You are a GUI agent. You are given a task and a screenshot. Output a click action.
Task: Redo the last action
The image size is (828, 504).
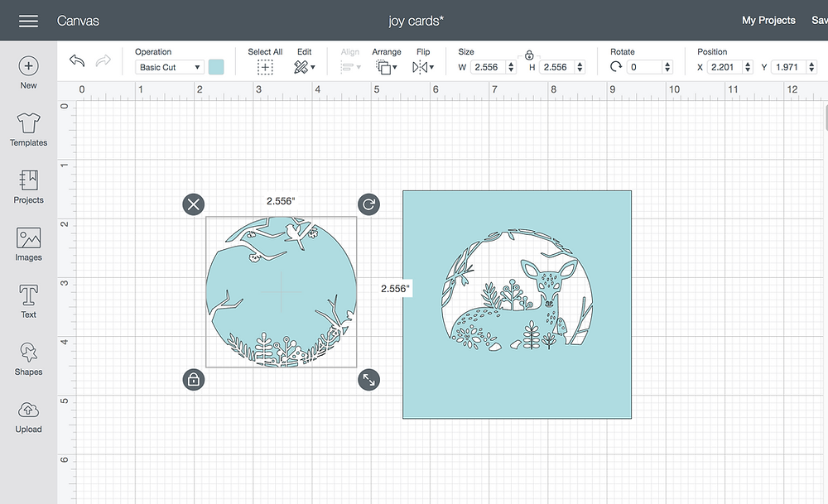pyautogui.click(x=103, y=60)
